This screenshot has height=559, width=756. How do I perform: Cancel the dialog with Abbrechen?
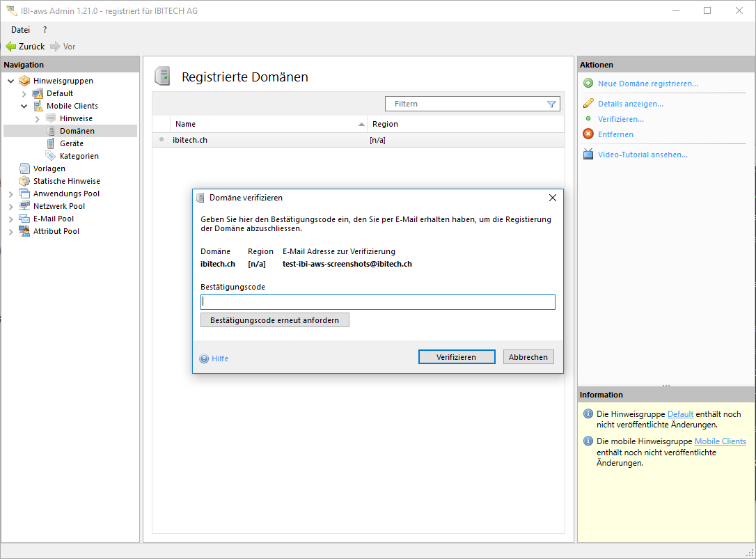click(528, 357)
